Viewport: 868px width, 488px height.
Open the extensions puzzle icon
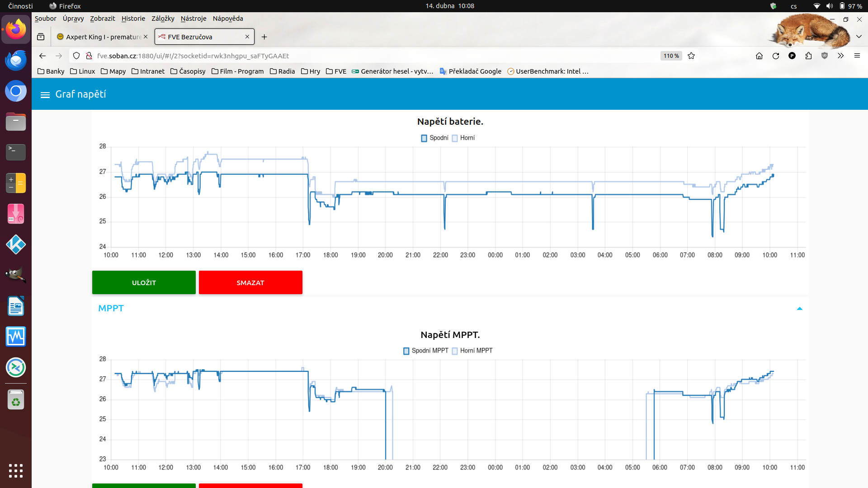coord(808,56)
